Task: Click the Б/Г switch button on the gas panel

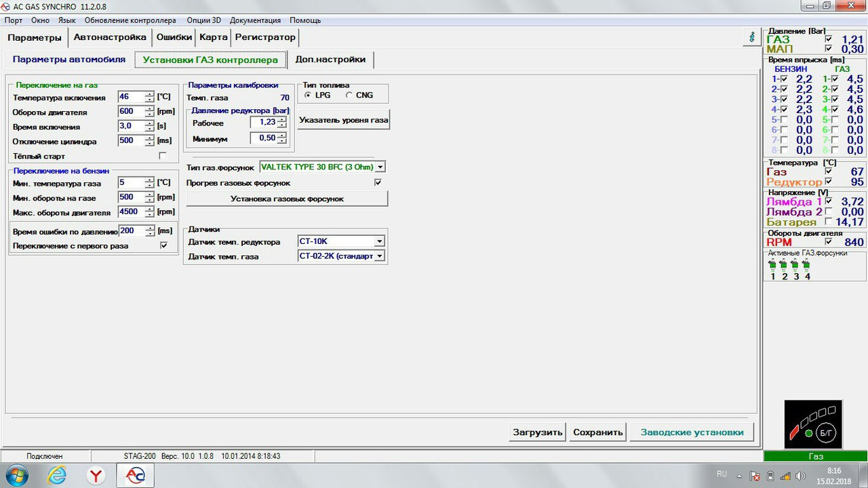Action: (x=827, y=432)
